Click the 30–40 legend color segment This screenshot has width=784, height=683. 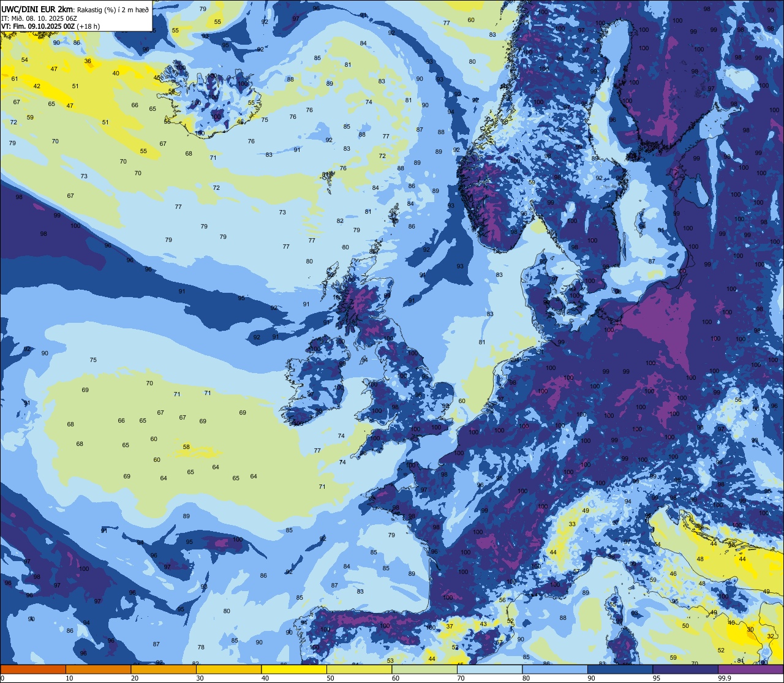228,669
